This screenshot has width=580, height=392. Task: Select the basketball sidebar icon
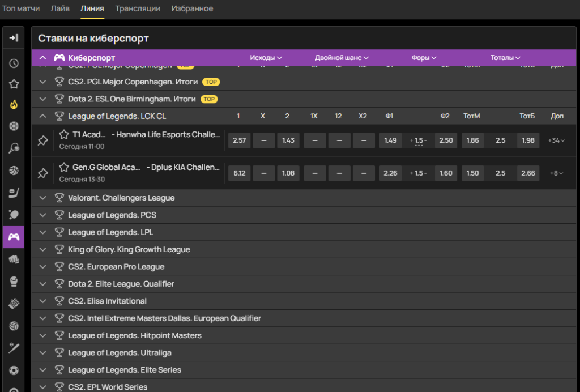pos(14,171)
